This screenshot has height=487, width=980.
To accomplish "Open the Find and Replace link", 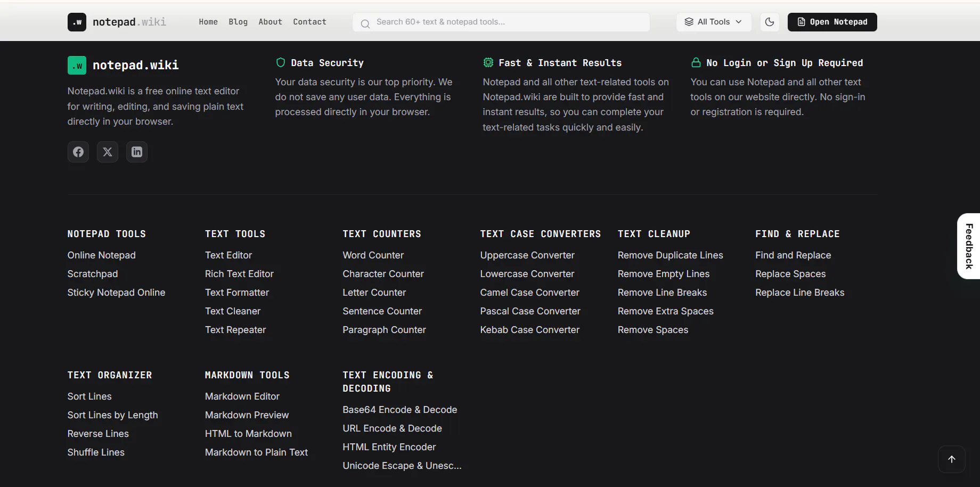I will [793, 255].
